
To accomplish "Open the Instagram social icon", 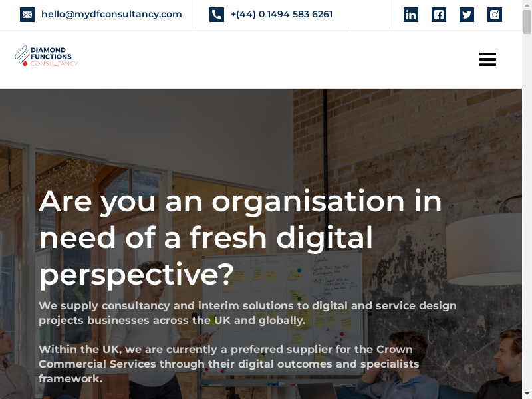I will click(x=495, y=15).
